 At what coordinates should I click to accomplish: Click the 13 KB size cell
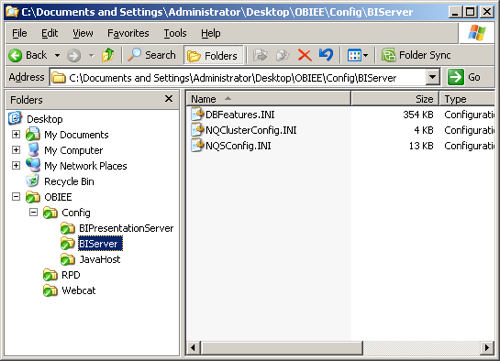click(421, 146)
